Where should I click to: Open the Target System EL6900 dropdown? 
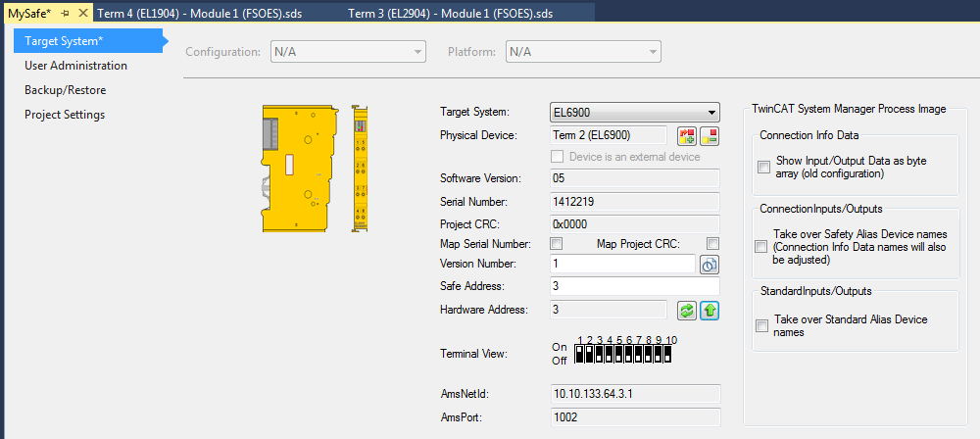pos(635,112)
